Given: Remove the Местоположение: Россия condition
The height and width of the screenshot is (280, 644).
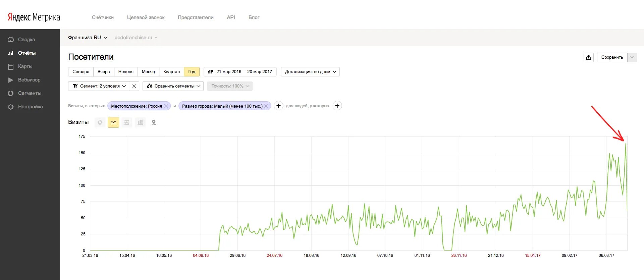Looking at the screenshot, I should click(166, 106).
